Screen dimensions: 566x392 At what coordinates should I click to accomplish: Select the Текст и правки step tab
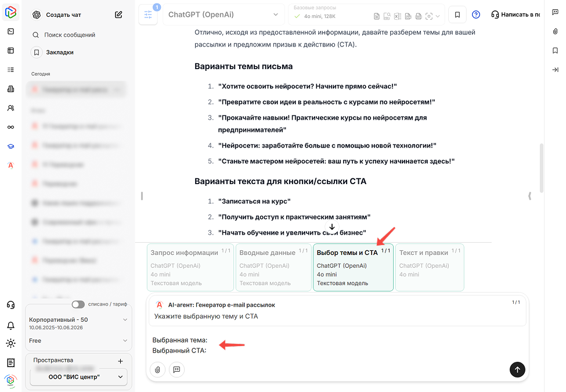(x=430, y=267)
